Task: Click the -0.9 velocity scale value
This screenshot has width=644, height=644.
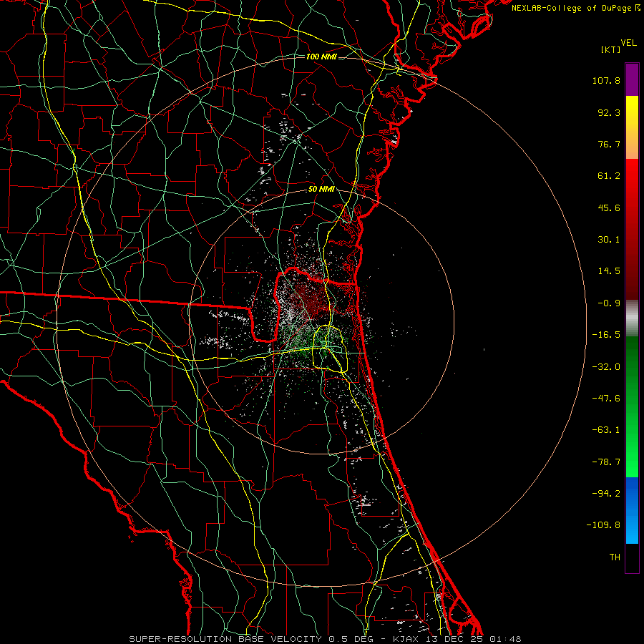Action: pos(609,303)
